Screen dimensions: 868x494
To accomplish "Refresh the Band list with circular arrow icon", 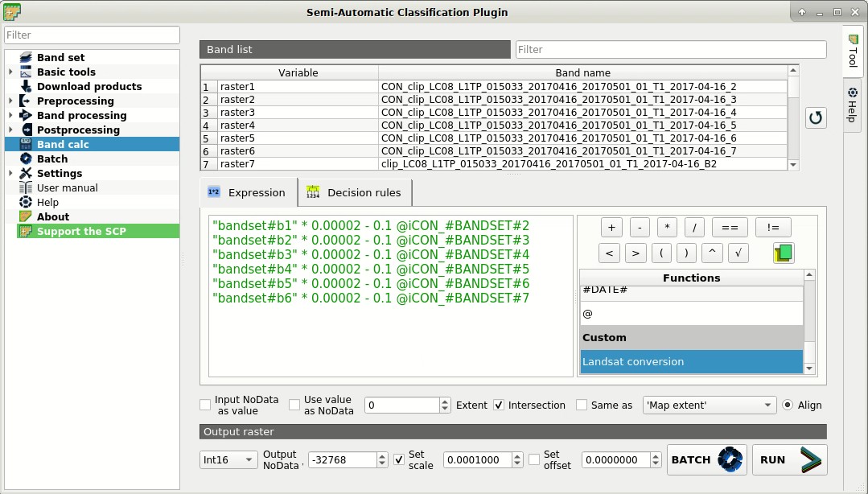I will (x=816, y=117).
